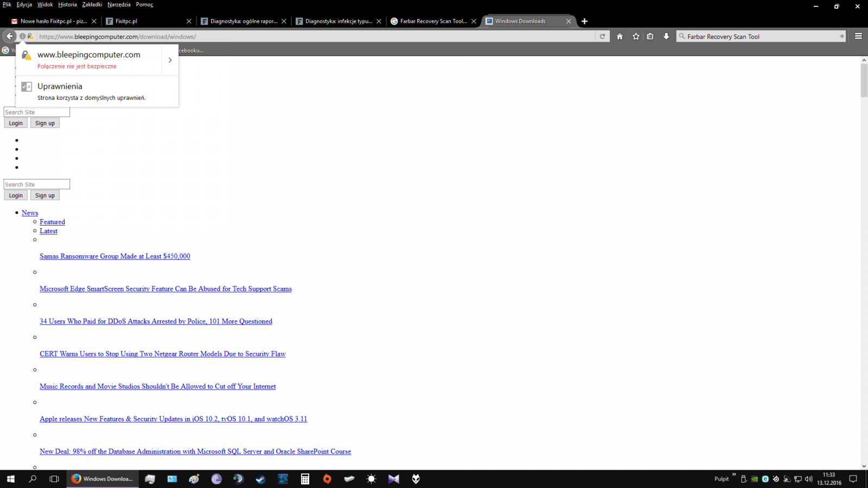Open the network tray icon
Viewport: 868px width, 488px height.
797,479
